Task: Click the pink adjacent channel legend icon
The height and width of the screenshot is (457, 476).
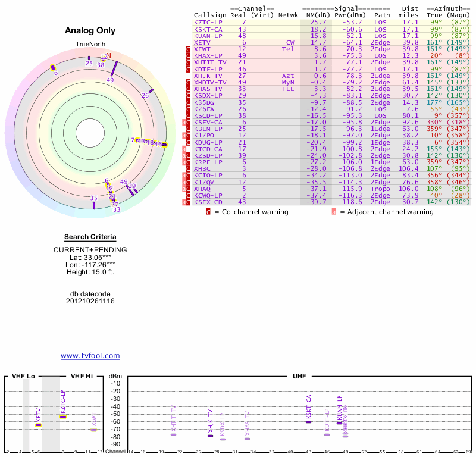Action: pos(334,211)
